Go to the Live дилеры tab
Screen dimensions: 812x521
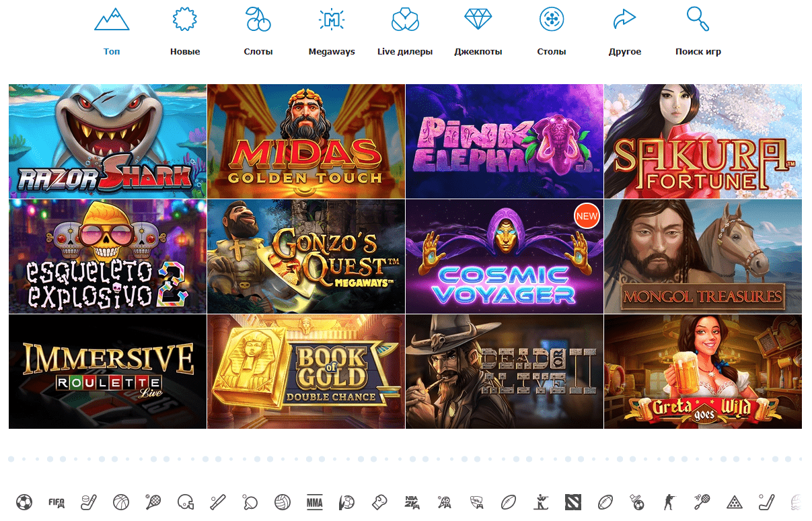coord(405,32)
